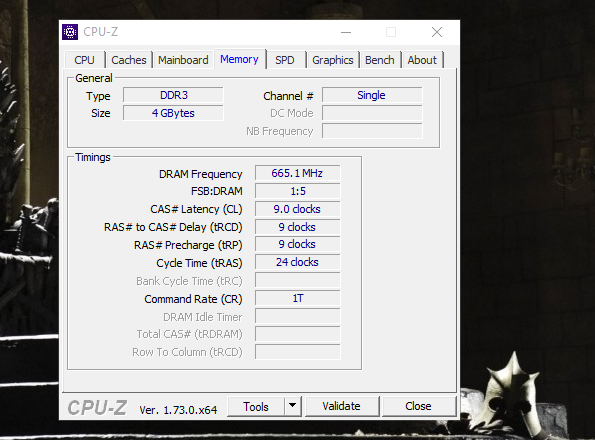Click the Tools button

[256, 407]
